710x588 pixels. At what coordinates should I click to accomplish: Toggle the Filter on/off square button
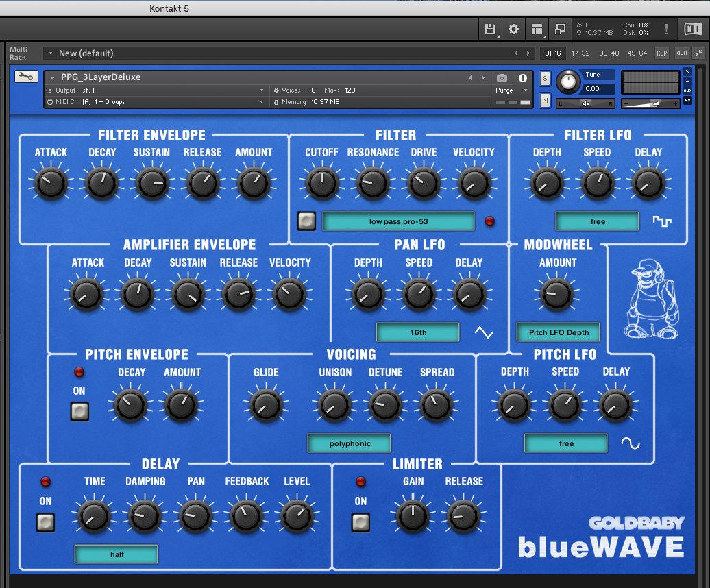coord(306,221)
